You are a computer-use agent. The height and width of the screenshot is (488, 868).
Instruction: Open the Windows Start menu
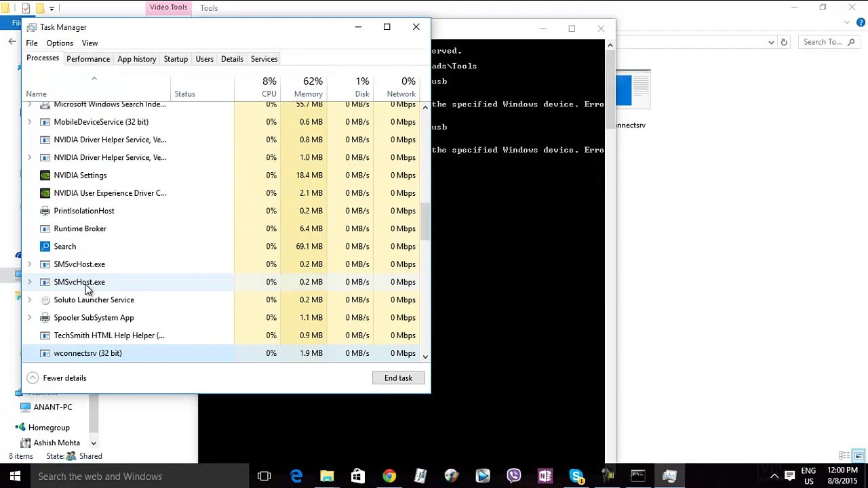(x=15, y=476)
